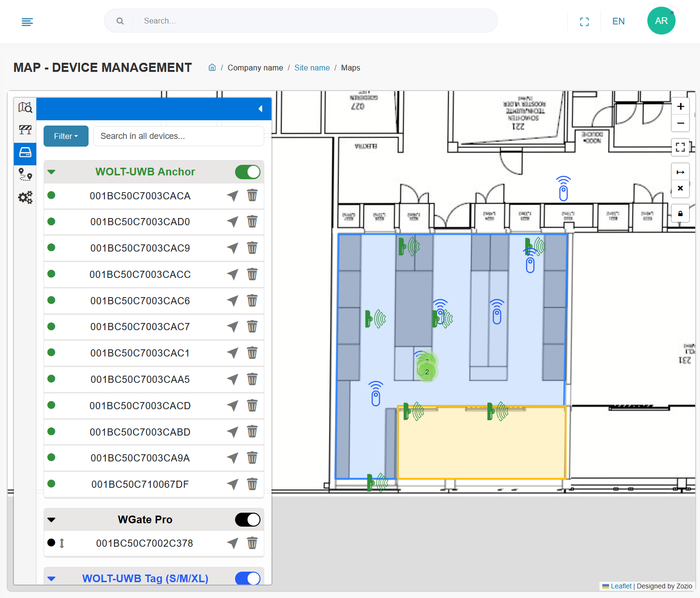
Task: Activate the map measure distance tool
Action: pos(680,172)
